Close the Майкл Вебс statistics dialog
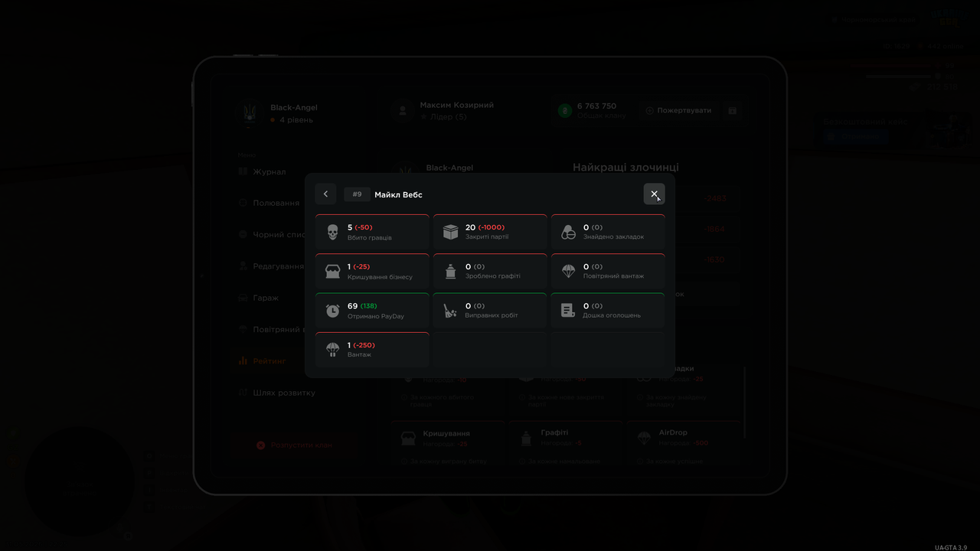980x551 pixels. 654,194
